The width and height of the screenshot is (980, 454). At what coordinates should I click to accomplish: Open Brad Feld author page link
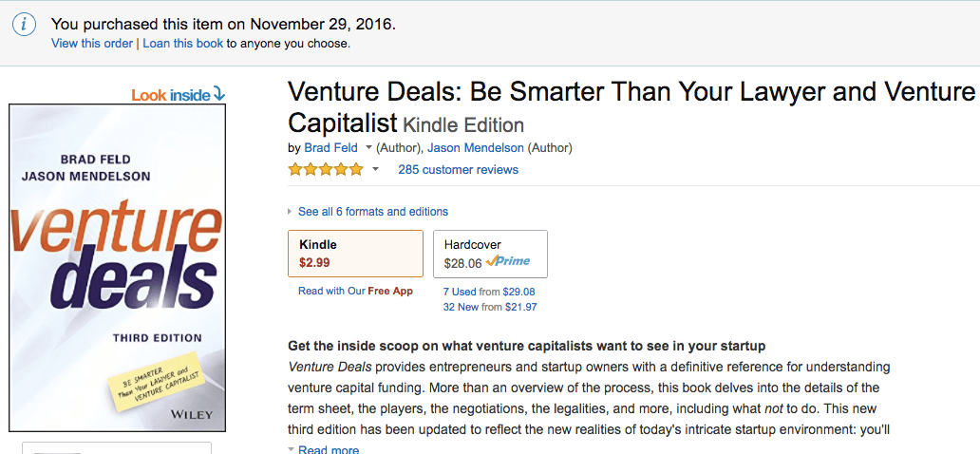coord(330,148)
